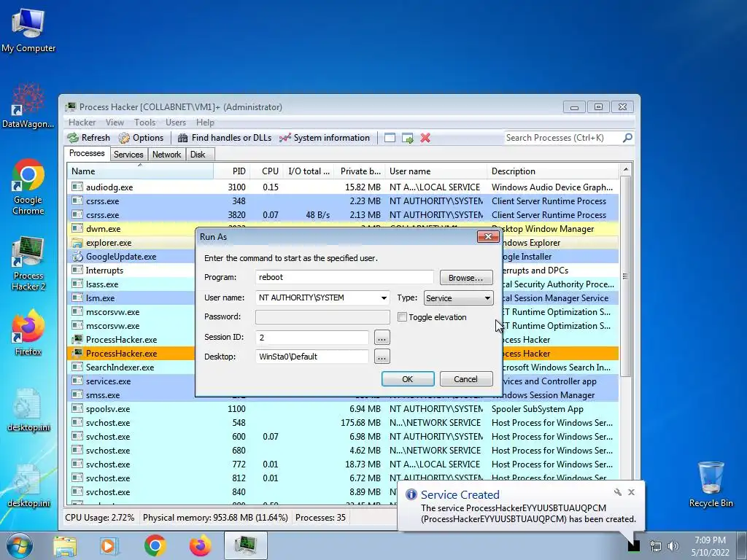This screenshot has width=747, height=560.
Task: Click the Refresh toolbar button
Action: [88, 138]
